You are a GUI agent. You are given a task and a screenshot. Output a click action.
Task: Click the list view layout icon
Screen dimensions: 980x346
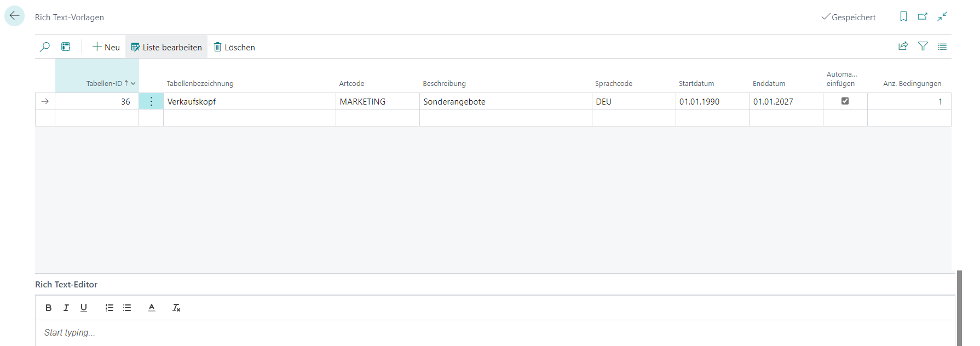942,47
